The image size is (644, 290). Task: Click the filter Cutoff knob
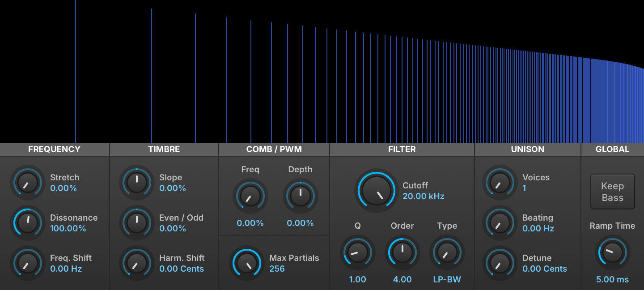click(x=377, y=191)
